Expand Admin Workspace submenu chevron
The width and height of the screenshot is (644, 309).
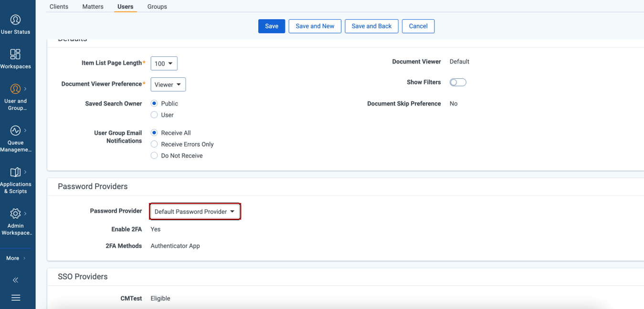(x=25, y=213)
